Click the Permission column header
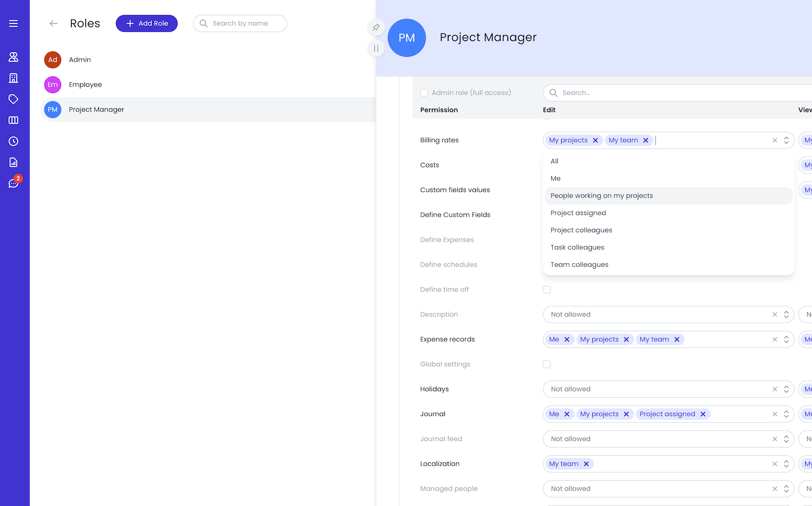The width and height of the screenshot is (812, 506). (439, 110)
